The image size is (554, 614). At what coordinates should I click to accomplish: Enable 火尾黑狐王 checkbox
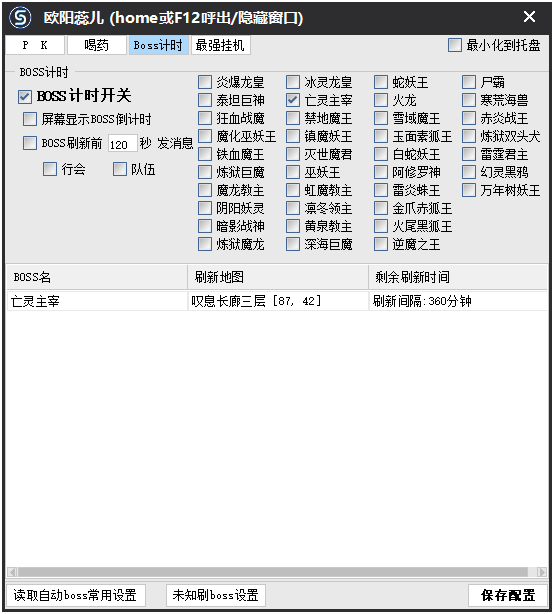381,226
